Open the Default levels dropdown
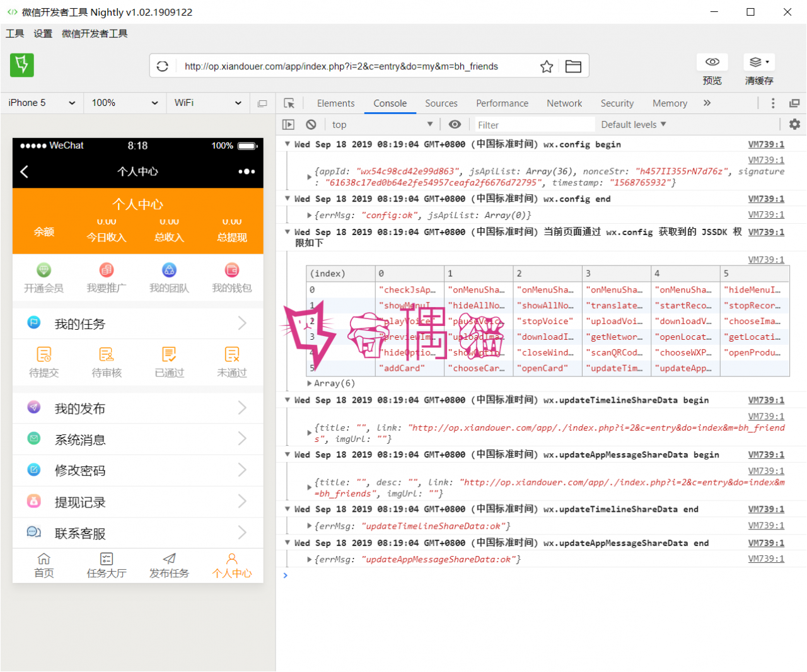 [634, 125]
